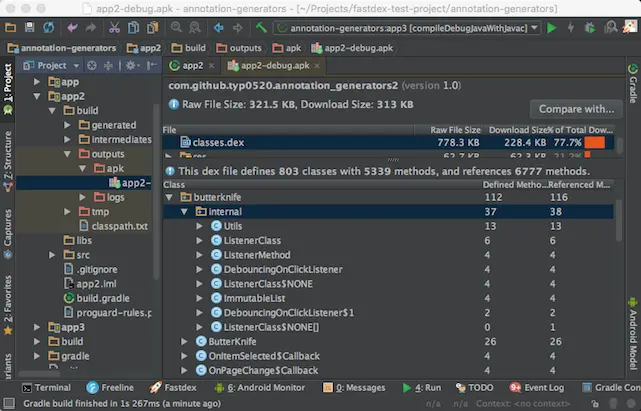Open Android Model side panel
The width and height of the screenshot is (641, 411).
click(632, 334)
